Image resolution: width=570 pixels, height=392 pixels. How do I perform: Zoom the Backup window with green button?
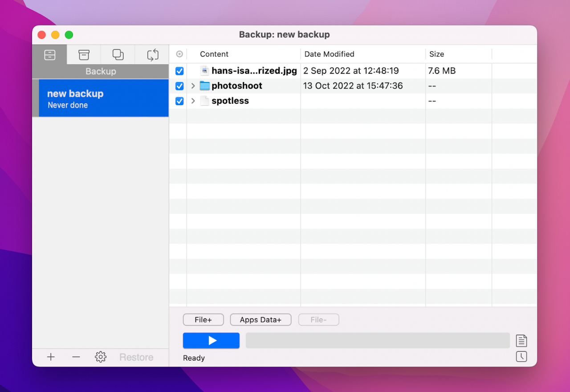[x=69, y=35]
